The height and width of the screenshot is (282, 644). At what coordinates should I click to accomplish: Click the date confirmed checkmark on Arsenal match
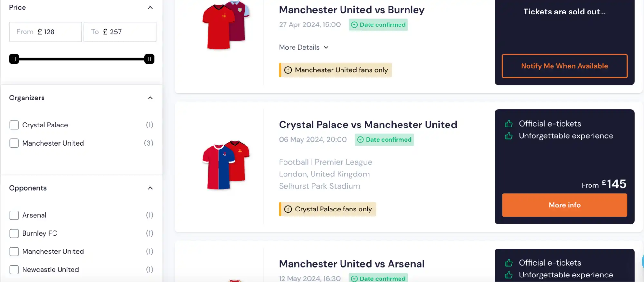coord(355,278)
